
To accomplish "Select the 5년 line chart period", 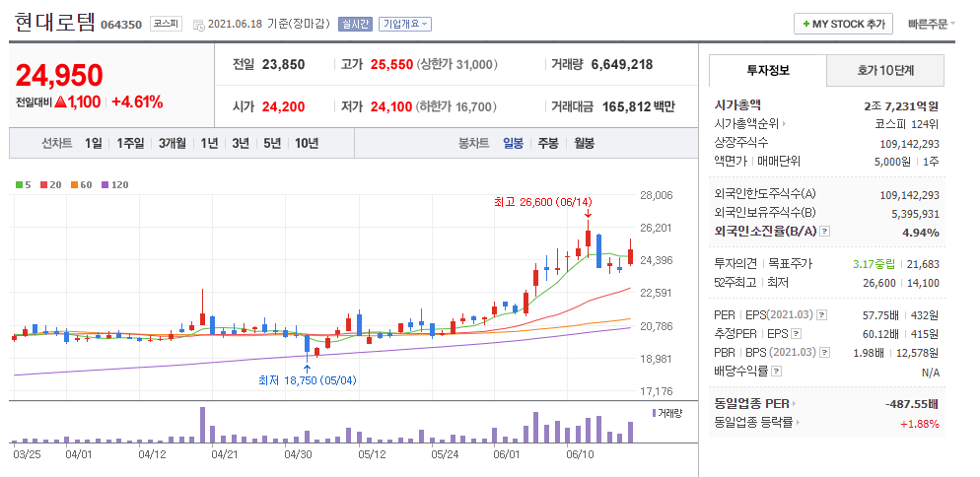I will pos(272,143).
